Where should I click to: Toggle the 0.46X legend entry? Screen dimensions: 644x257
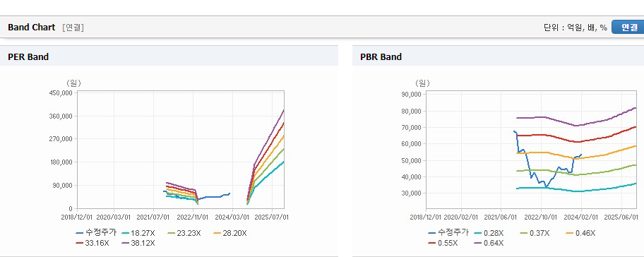580,233
